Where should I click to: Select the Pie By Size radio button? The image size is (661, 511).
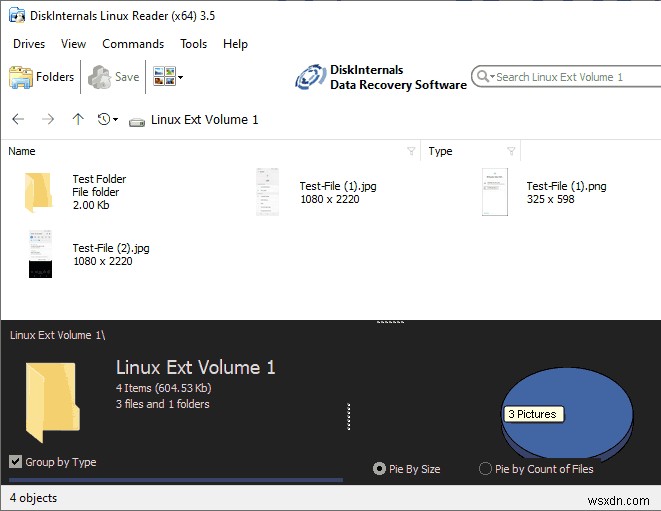(379, 468)
